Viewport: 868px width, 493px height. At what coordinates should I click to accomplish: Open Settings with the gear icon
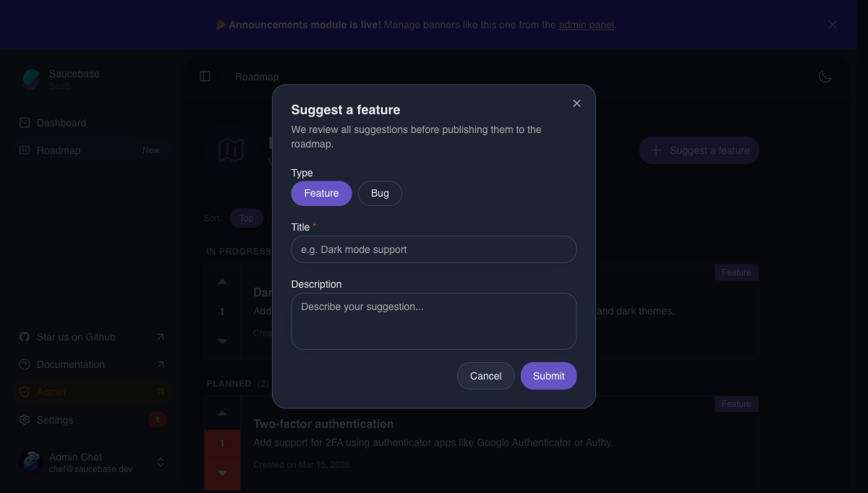(x=24, y=419)
